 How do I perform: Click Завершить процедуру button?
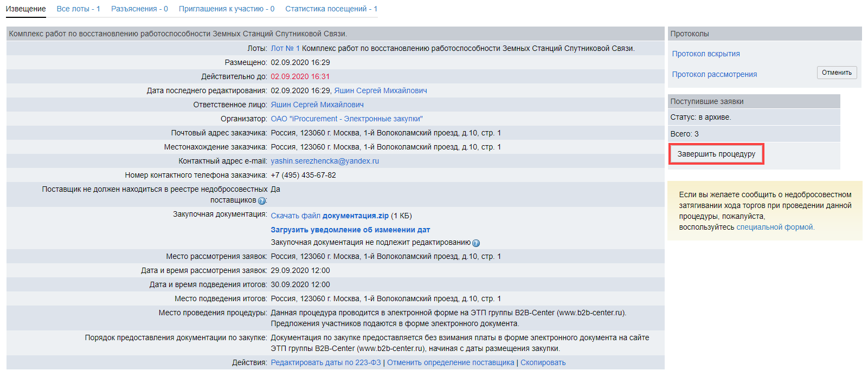(x=716, y=154)
